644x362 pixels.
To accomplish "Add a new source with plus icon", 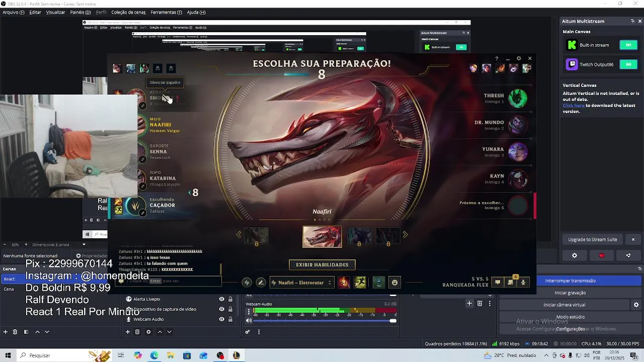I will 127,332.
